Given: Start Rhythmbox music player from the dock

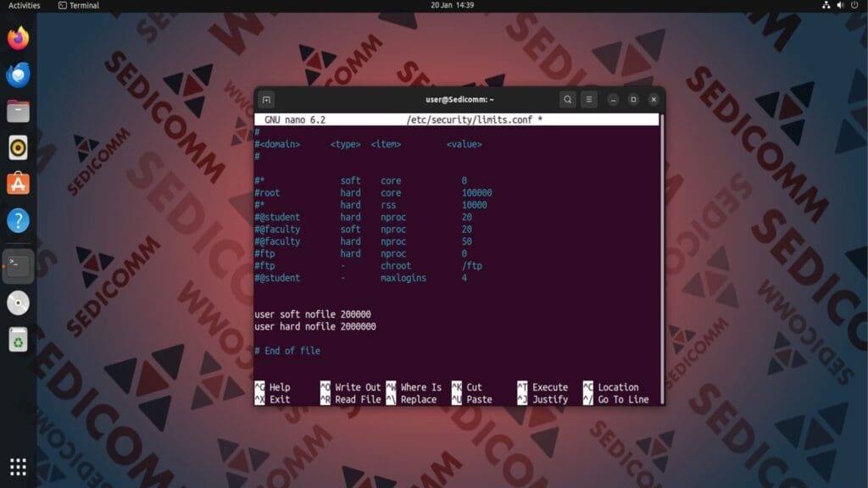Looking at the screenshot, I should tap(18, 147).
